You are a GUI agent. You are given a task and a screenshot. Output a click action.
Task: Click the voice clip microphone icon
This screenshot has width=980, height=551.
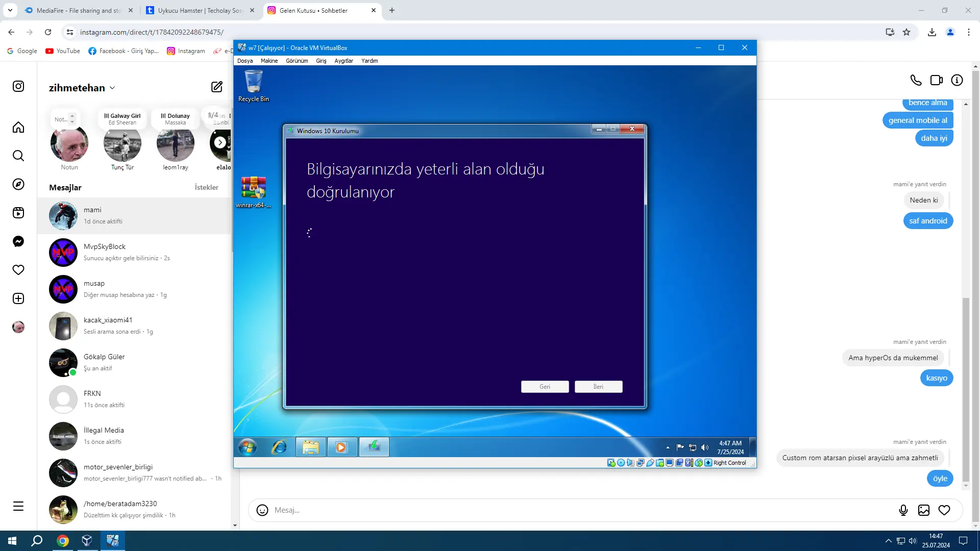903,510
